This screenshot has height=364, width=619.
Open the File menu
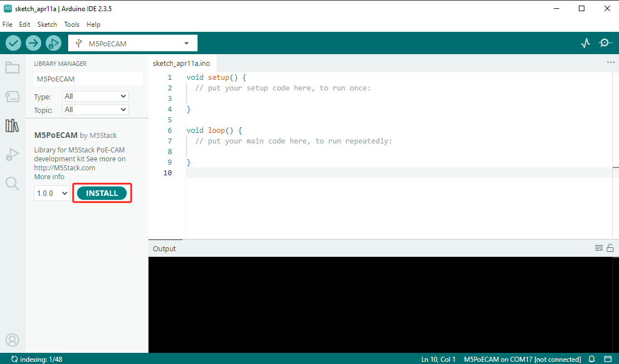7,25
